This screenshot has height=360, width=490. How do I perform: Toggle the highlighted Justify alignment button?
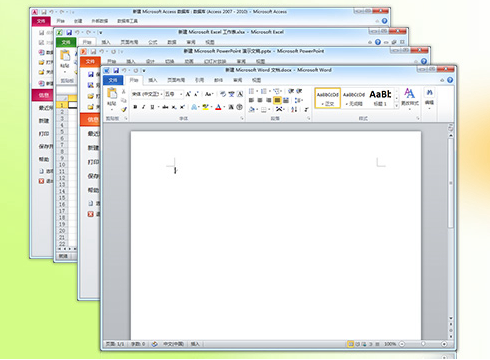[277, 100]
